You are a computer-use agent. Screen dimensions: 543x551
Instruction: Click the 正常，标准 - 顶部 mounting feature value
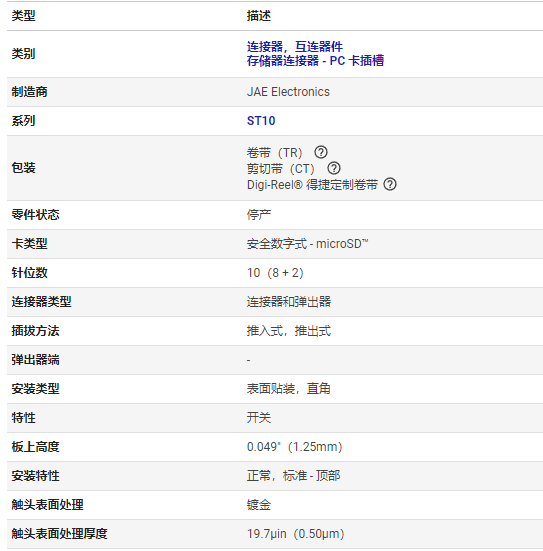(x=293, y=476)
